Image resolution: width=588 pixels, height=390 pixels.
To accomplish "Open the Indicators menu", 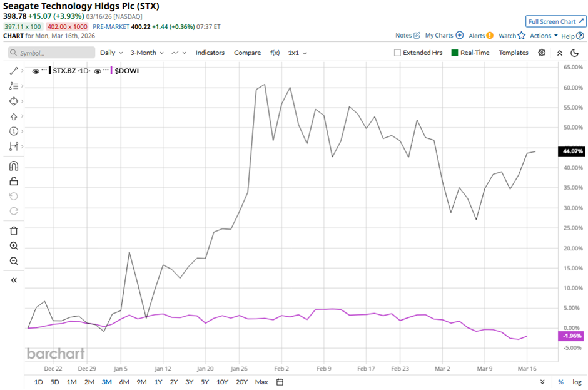I will tap(210, 53).
